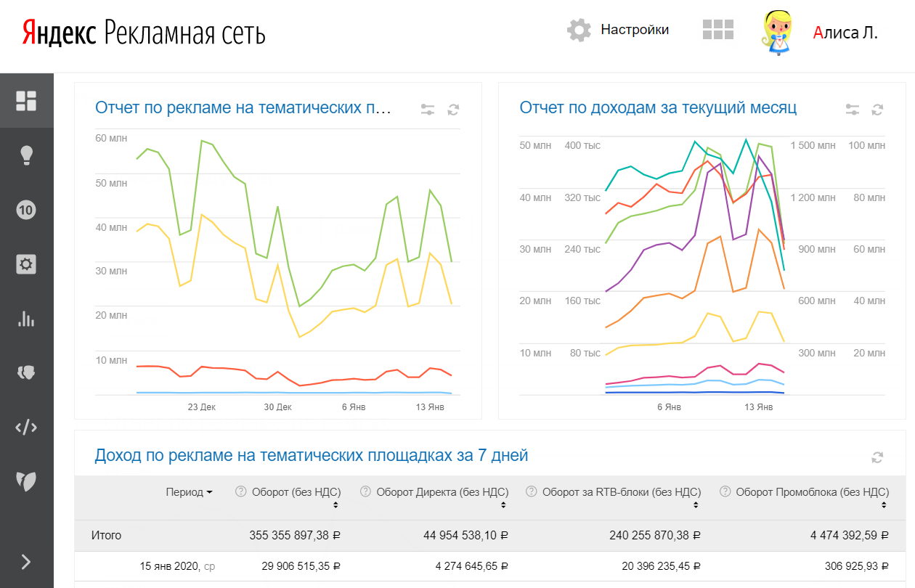Open sliders settings for thematic sites report
This screenshot has width=915, height=588.
tap(428, 110)
